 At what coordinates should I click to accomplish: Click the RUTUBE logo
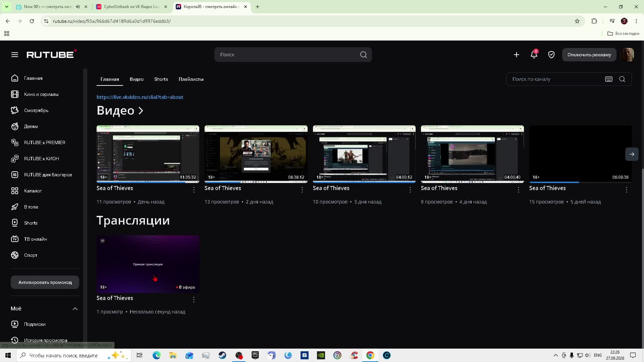point(51,54)
